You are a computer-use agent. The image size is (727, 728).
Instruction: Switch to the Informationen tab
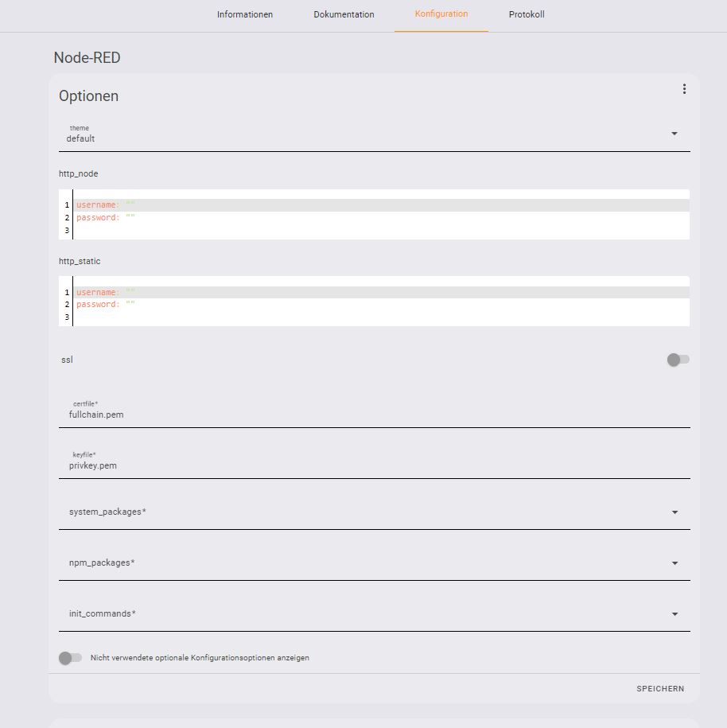point(245,14)
